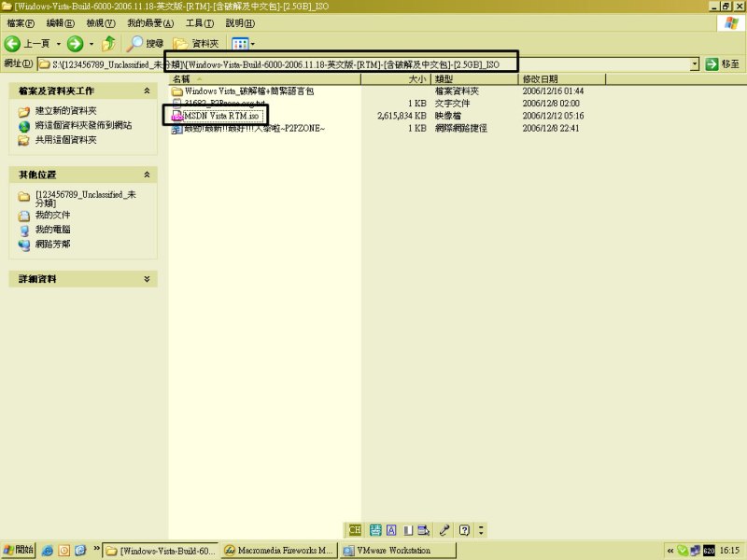The height and width of the screenshot is (560, 747).
Task: Toggle the Folders (資料夾) pane button
Action: tap(196, 44)
